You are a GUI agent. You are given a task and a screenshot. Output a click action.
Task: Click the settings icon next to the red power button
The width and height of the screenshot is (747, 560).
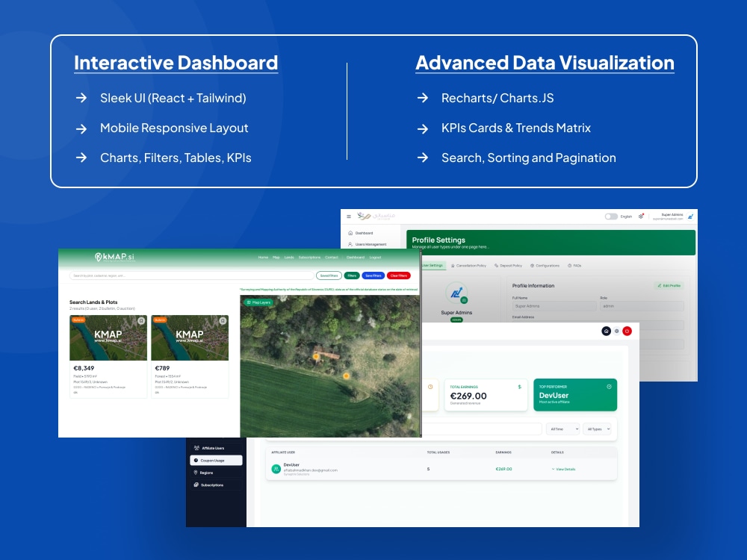(617, 331)
